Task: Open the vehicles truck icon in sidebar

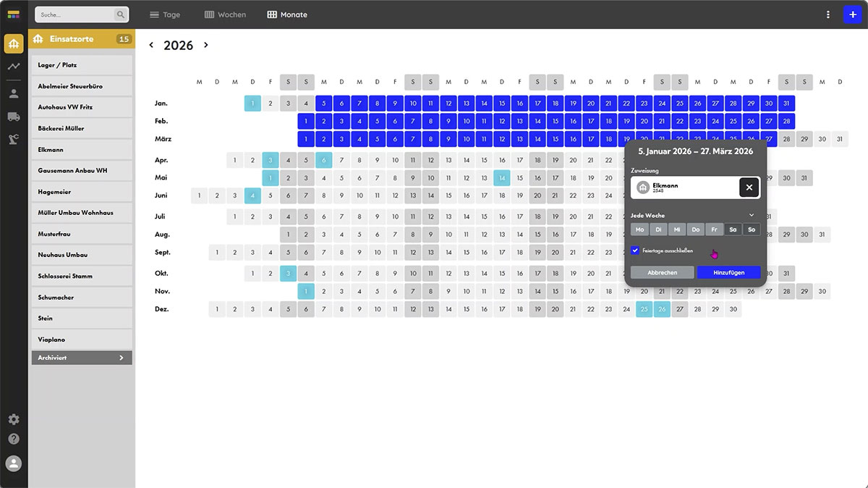Action: click(x=14, y=117)
